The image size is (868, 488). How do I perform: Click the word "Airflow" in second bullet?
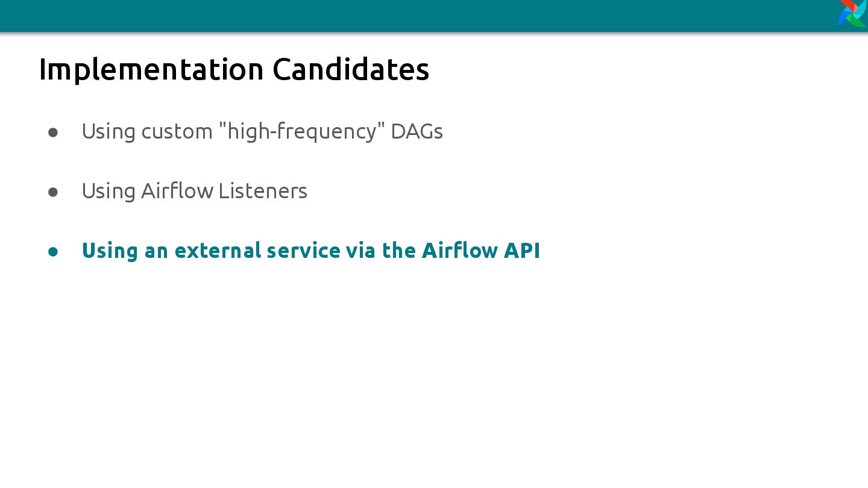click(177, 191)
